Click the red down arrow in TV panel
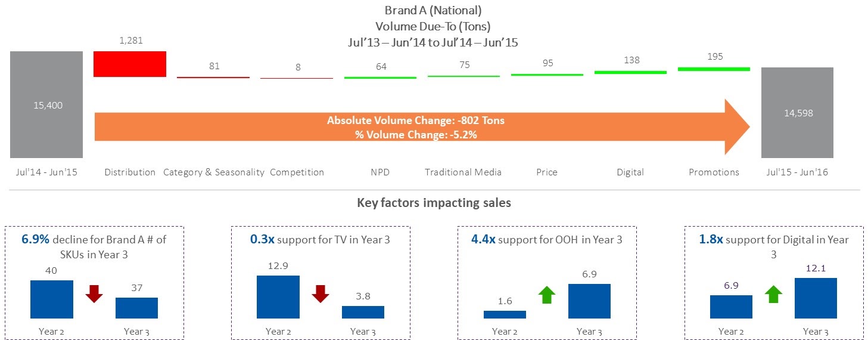868x340 pixels. pos(321,293)
